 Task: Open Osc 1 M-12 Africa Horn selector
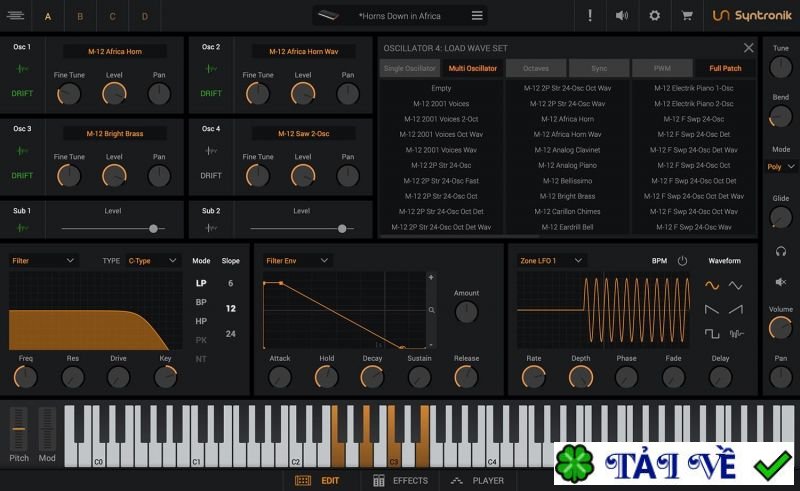tap(115, 52)
